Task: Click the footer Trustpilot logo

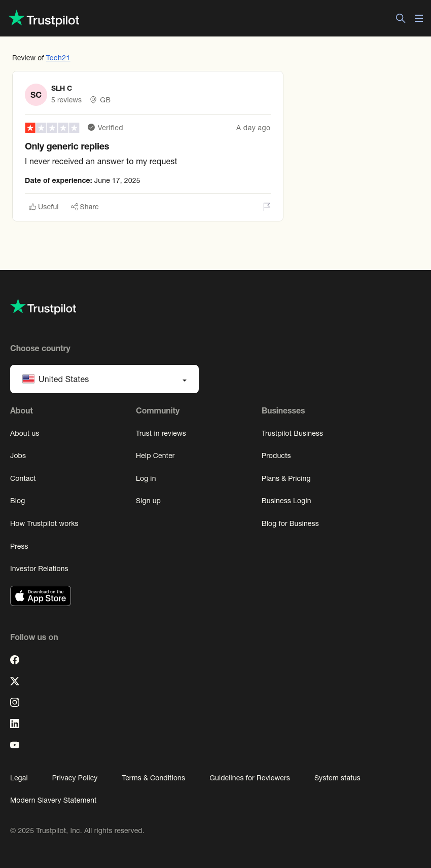Action: [43, 308]
